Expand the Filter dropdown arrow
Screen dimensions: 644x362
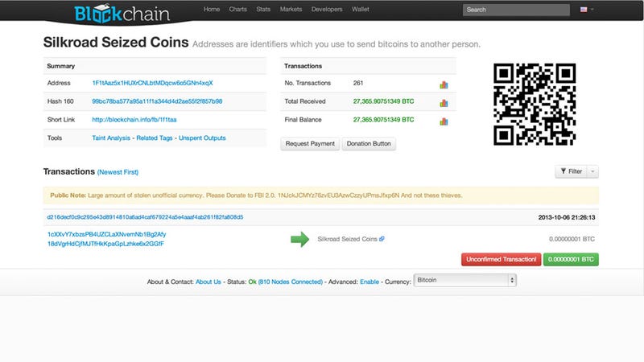pos(592,171)
